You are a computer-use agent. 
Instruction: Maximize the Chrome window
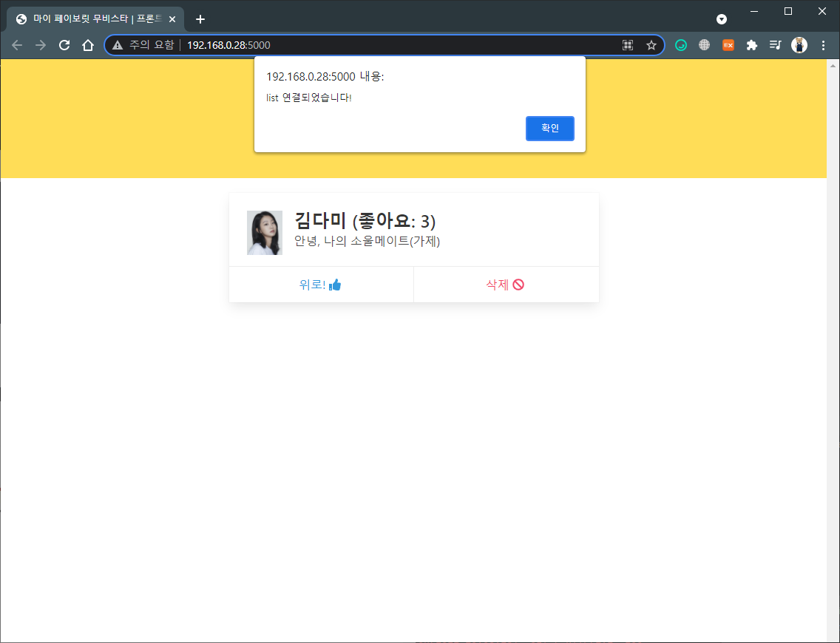788,11
